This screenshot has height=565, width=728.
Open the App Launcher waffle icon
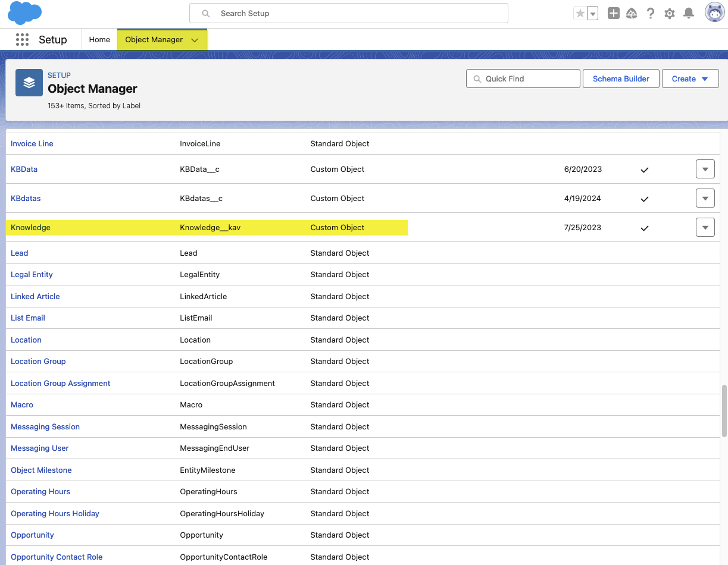click(22, 39)
